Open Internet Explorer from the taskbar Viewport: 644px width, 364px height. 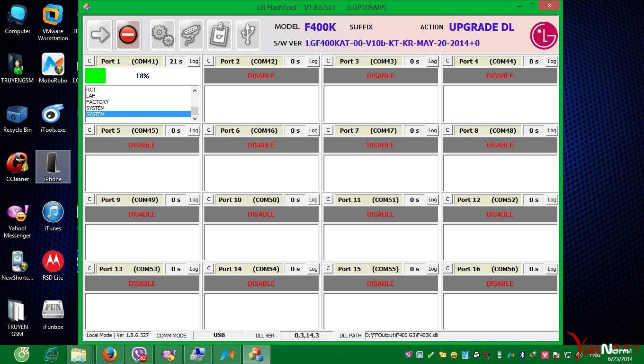coord(51,355)
